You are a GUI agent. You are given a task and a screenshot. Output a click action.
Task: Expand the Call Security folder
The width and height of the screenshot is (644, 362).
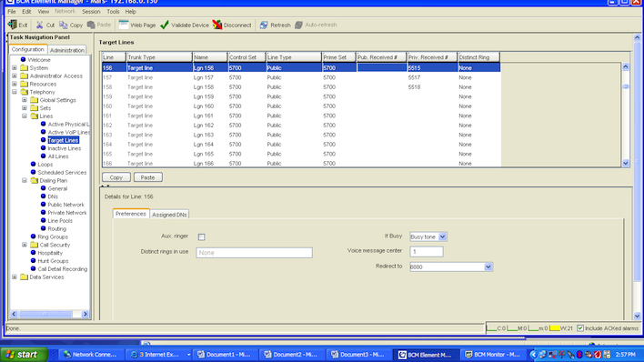25,245
